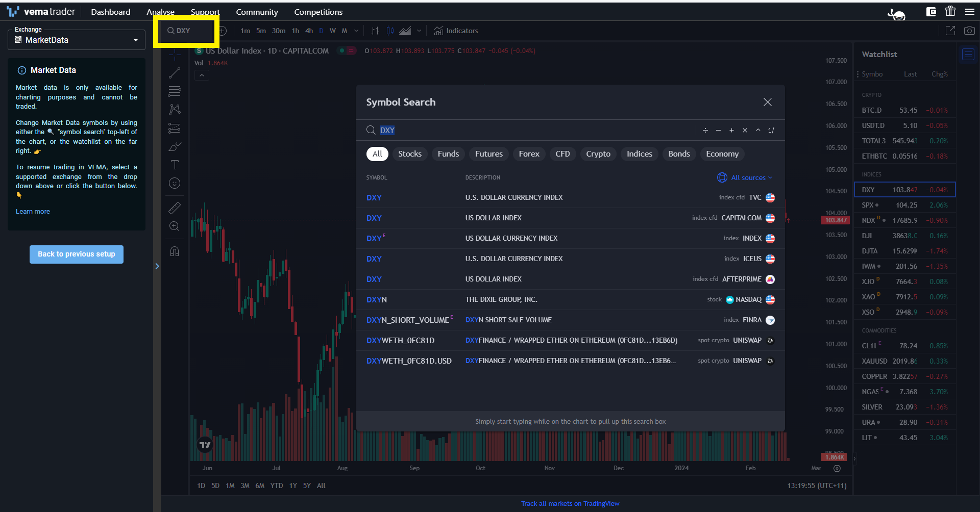Open the emoji icons tool

coord(175,183)
